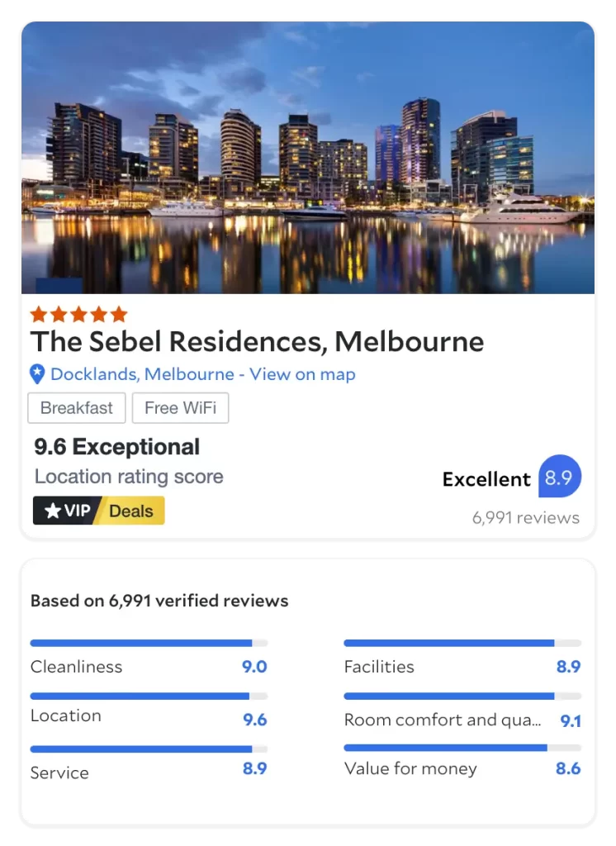Click the 6,991 reviews count
616x846 pixels.
click(x=525, y=518)
